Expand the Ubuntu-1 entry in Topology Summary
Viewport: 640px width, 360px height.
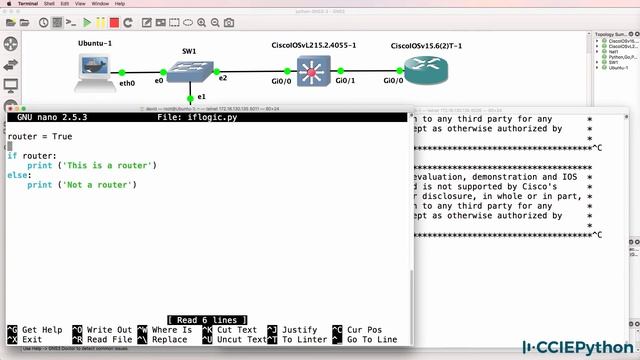[x=597, y=68]
